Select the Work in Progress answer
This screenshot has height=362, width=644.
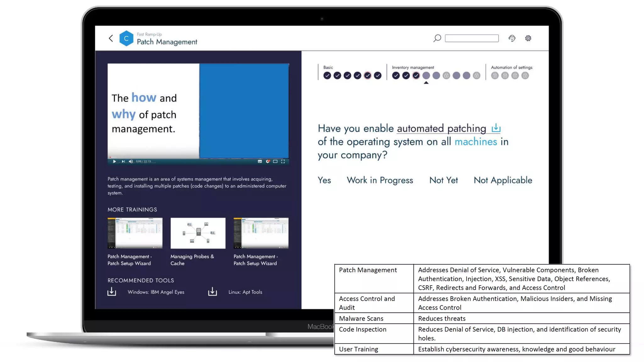(380, 180)
